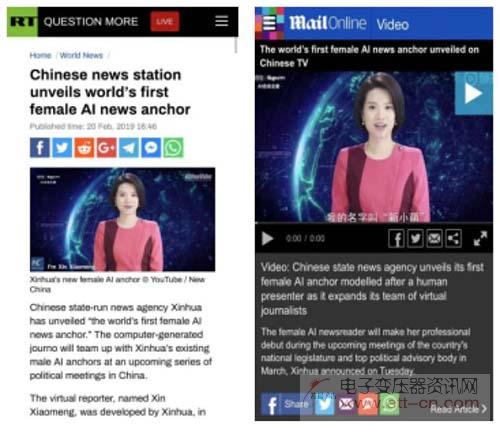
Task: Play the video with bottom-left play control
Action: (267, 239)
